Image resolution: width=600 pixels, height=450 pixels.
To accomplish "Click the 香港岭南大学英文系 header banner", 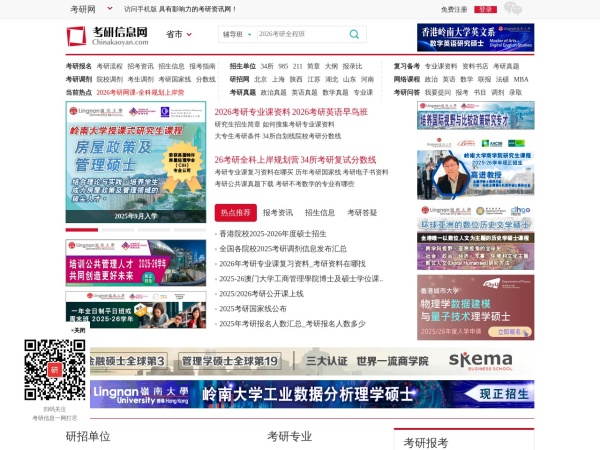I will click(x=476, y=38).
